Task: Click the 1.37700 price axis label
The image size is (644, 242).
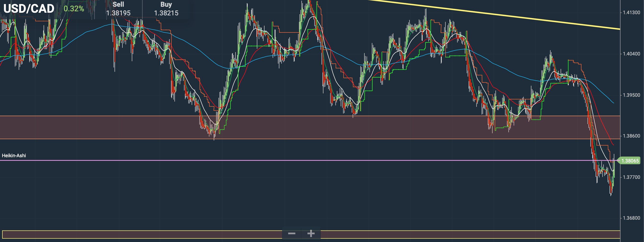Action: click(631, 177)
